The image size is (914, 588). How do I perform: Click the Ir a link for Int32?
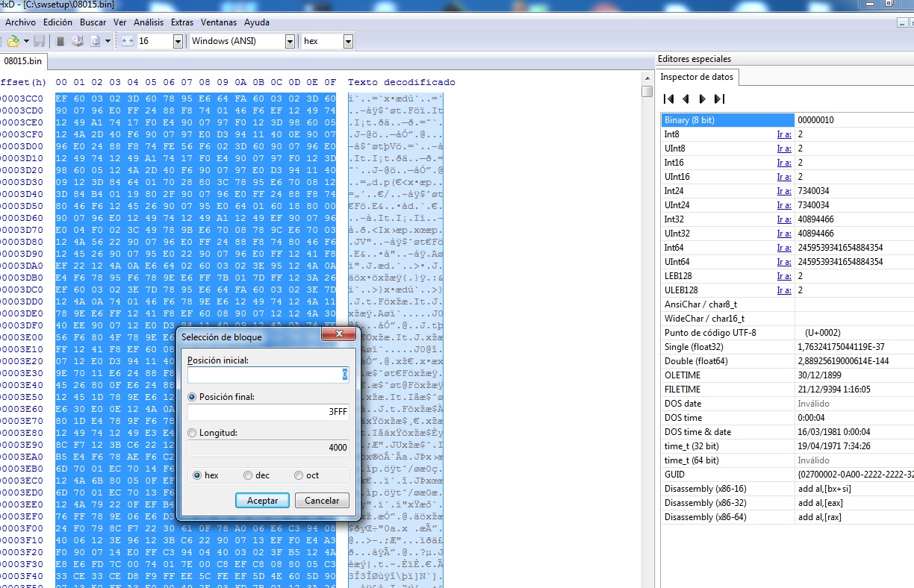[x=783, y=219]
